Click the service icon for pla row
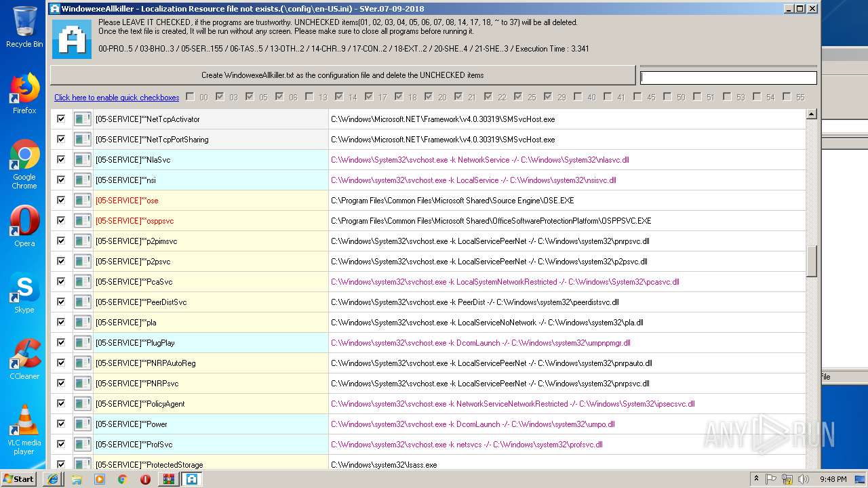868x488 pixels. [x=83, y=323]
